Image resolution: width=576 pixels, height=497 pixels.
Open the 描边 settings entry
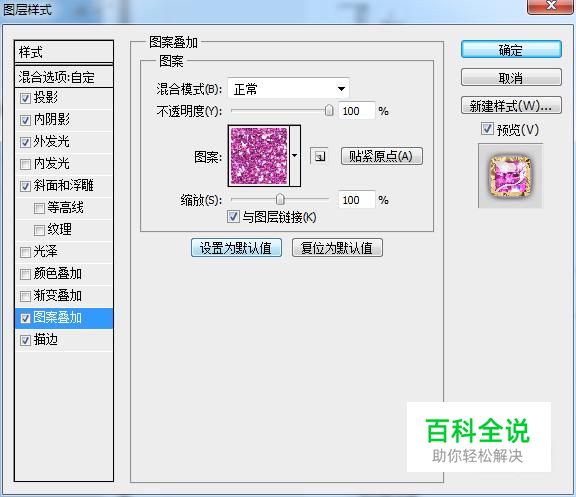click(46, 339)
